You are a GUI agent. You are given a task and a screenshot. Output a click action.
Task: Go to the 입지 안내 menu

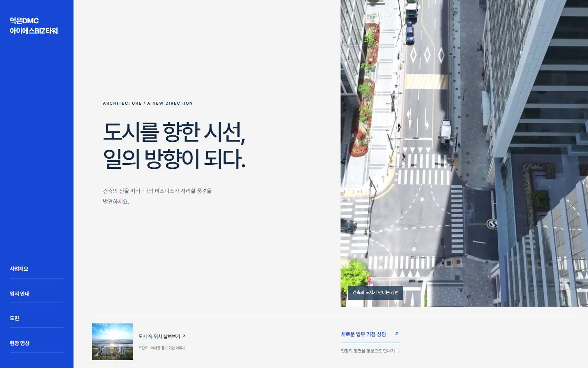[37, 294]
